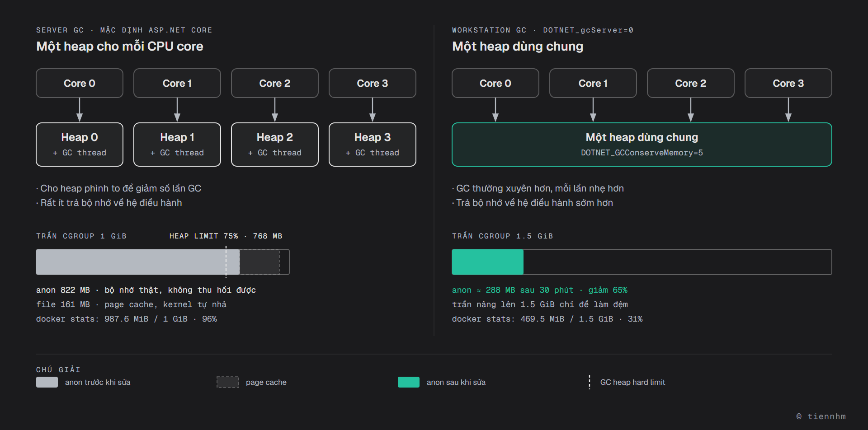This screenshot has height=430, width=868.
Task: Select the Heap 2 GC thread box
Action: click(x=275, y=145)
